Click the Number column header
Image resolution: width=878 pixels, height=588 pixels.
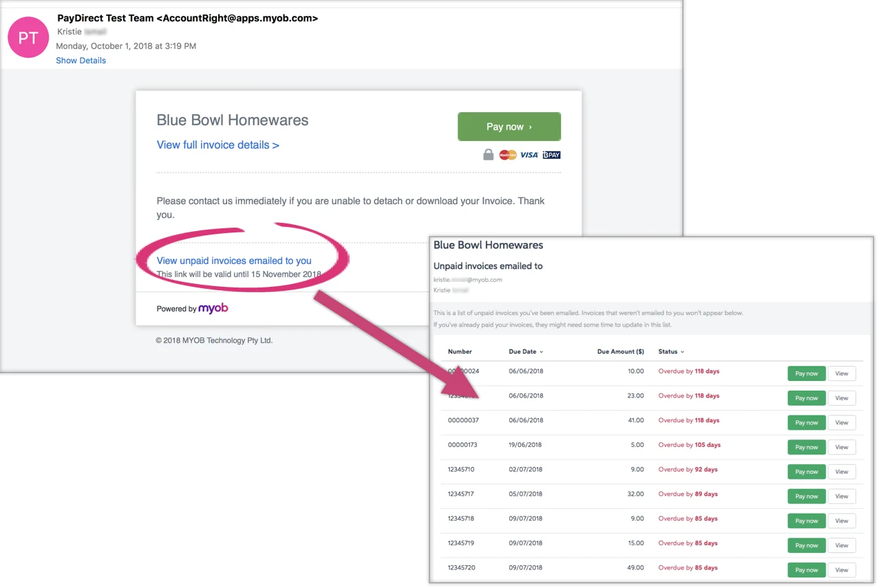click(x=460, y=351)
